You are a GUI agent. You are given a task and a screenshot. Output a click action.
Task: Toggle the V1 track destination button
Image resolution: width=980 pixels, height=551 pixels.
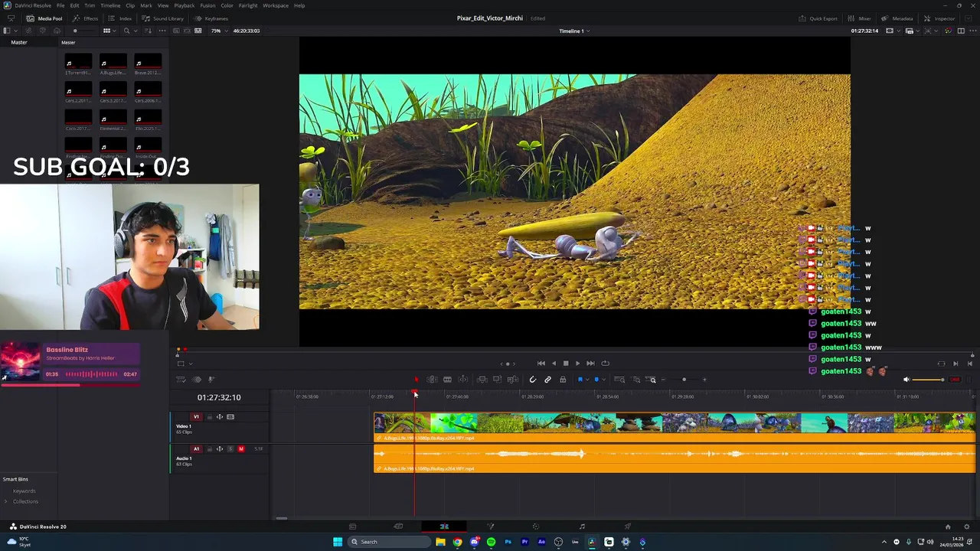pyautogui.click(x=196, y=417)
